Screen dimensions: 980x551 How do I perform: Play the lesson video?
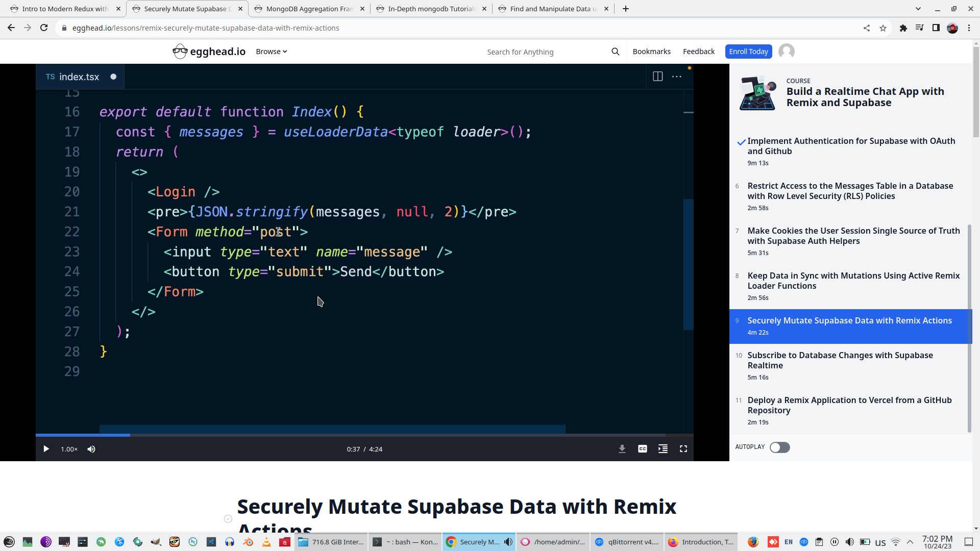[x=46, y=449]
